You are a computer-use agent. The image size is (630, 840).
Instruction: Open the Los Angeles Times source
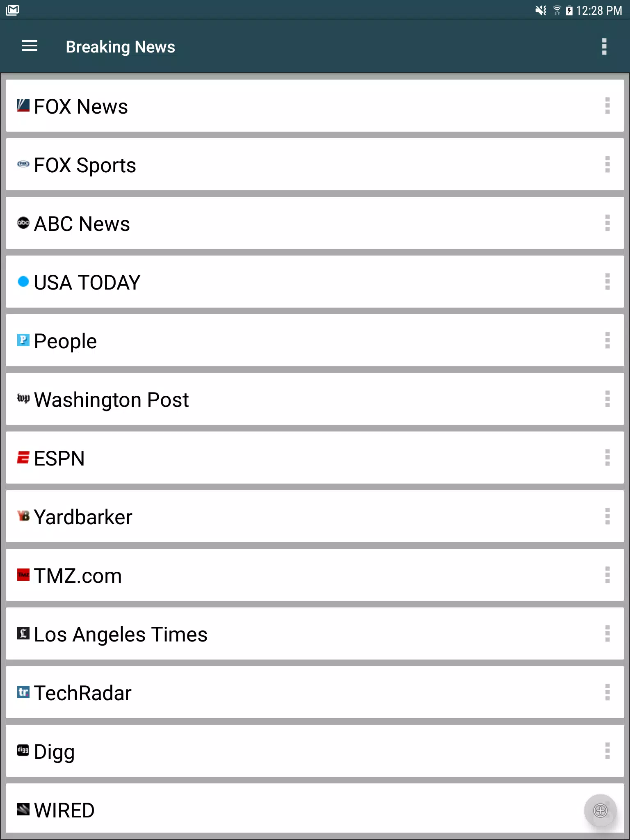121,635
